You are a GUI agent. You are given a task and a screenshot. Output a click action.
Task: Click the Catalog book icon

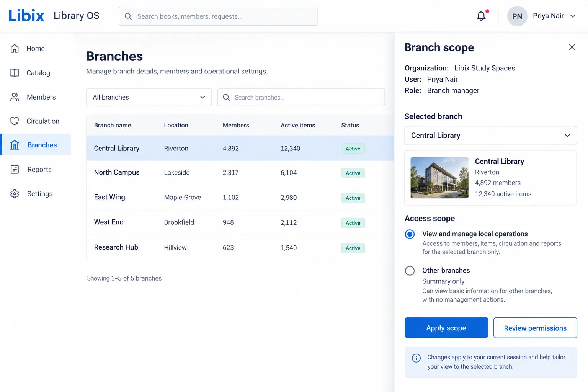click(15, 73)
